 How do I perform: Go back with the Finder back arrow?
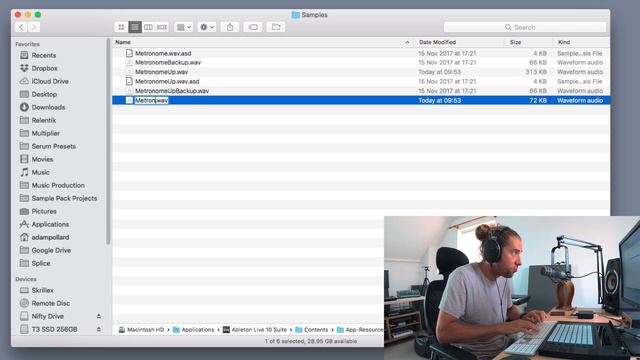point(21,27)
